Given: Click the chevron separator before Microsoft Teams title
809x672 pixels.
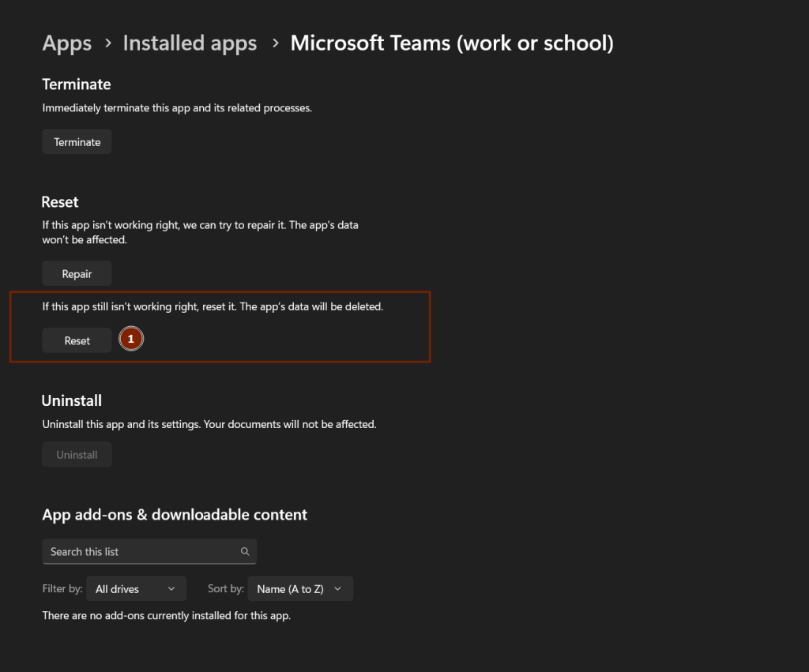Looking at the screenshot, I should (x=275, y=43).
